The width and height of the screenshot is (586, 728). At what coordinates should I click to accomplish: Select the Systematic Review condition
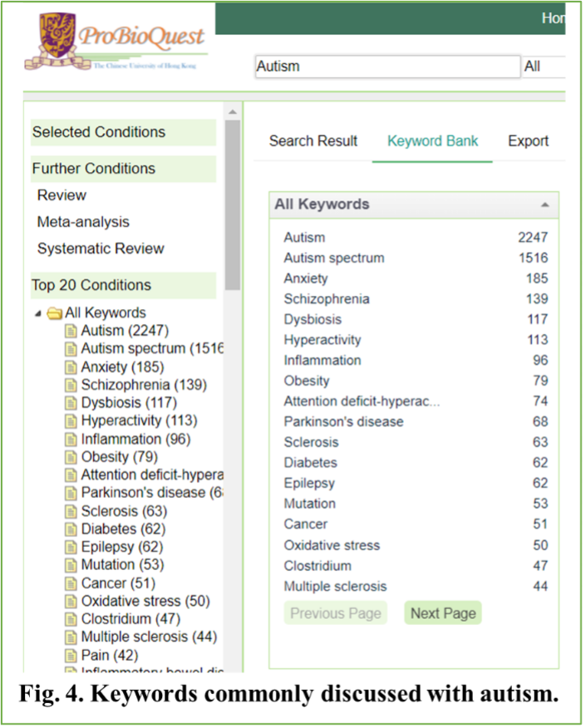[101, 248]
